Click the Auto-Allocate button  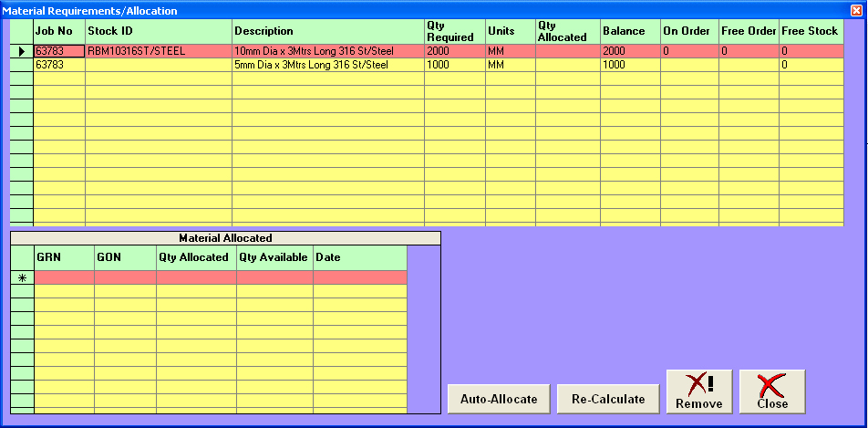pyautogui.click(x=499, y=399)
